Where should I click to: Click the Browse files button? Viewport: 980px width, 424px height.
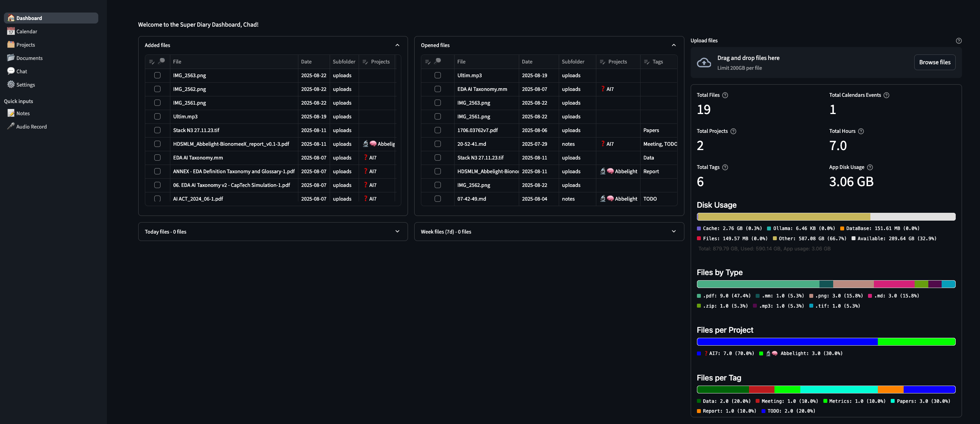pyautogui.click(x=935, y=62)
